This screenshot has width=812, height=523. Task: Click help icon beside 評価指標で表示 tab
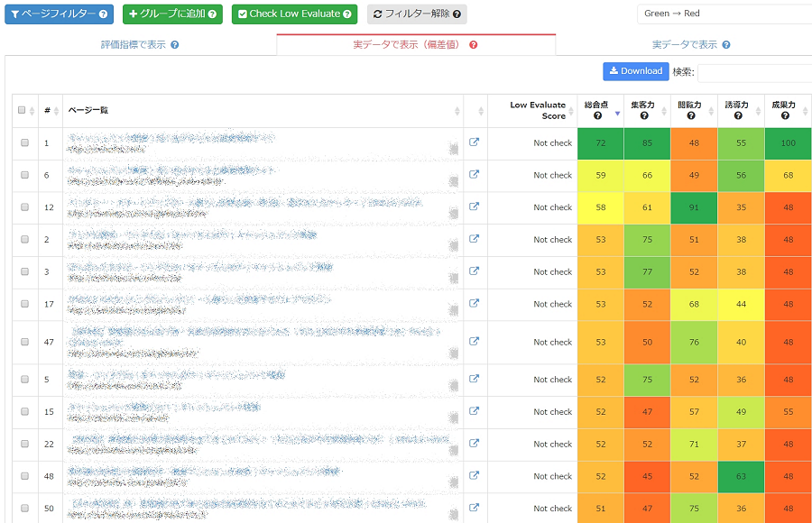[x=175, y=45]
